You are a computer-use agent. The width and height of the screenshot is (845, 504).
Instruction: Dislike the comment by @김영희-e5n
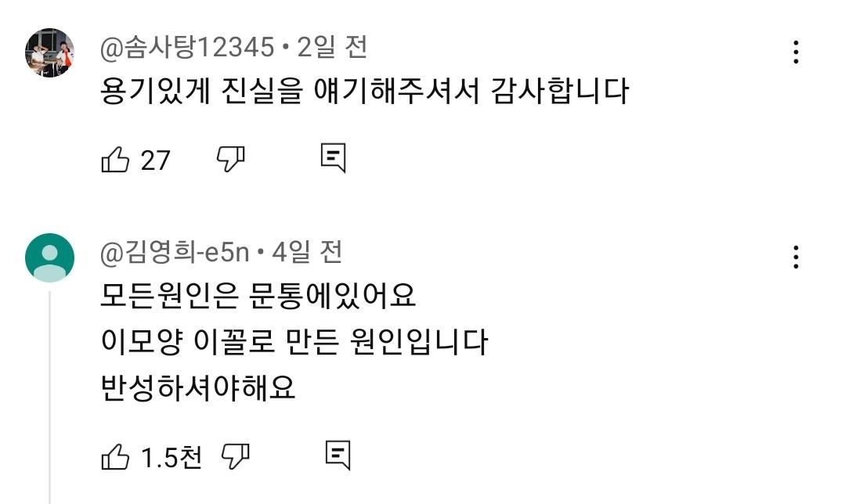coord(235,456)
